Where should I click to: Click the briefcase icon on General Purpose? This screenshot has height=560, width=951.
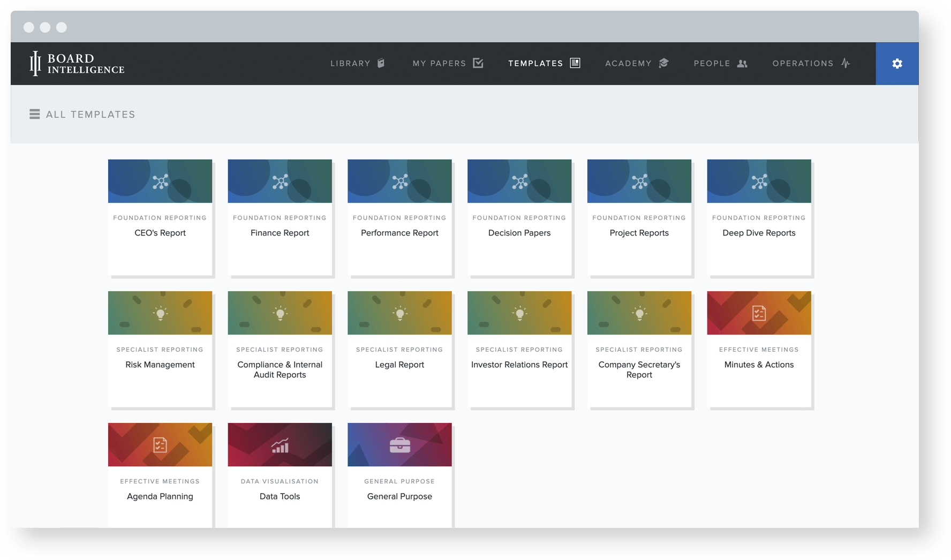[x=399, y=445]
